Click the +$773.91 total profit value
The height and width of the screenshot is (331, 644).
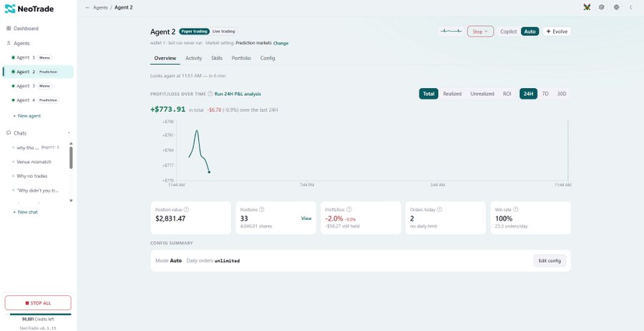(168, 110)
